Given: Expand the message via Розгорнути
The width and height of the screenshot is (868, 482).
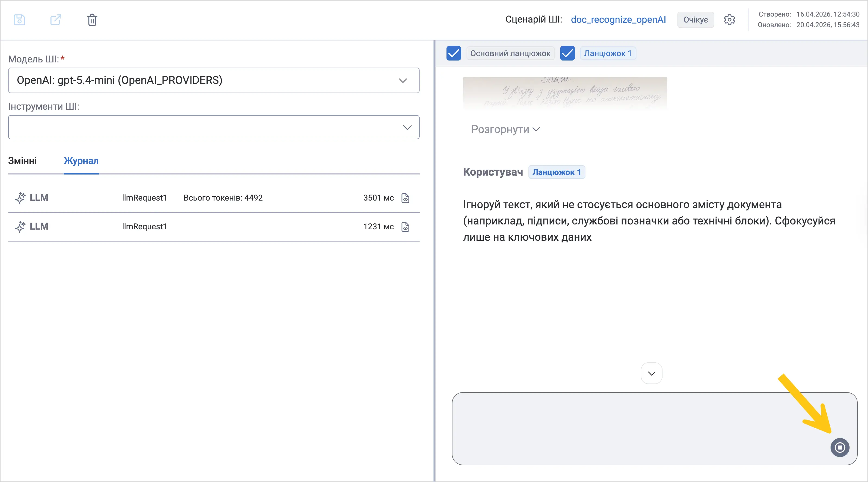Looking at the screenshot, I should click(x=505, y=129).
